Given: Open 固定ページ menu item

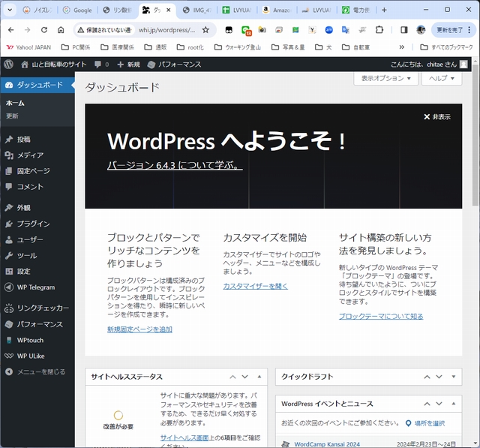Looking at the screenshot, I should 37,171.
